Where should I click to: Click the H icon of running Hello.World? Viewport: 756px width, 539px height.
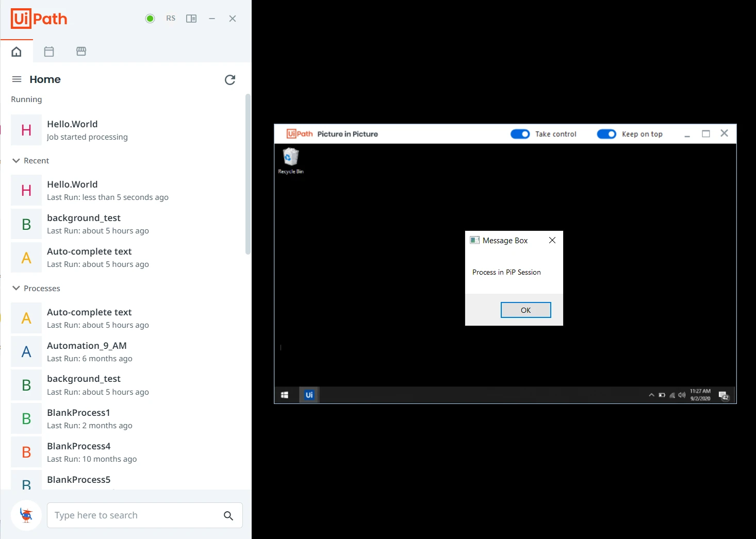coord(26,130)
